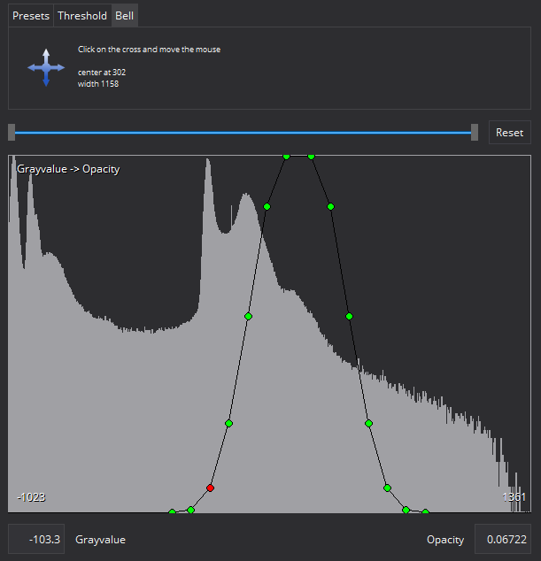Click the blue four-way cross icon
The height and width of the screenshot is (561, 541).
point(46,68)
